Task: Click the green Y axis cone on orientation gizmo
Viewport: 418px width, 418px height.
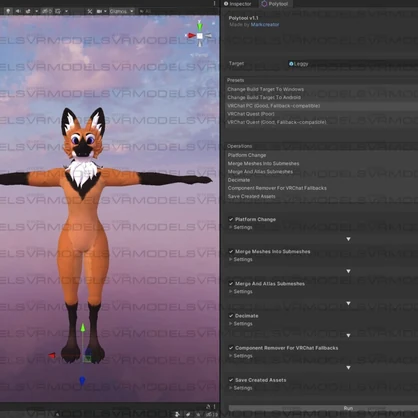Action: pos(199,26)
